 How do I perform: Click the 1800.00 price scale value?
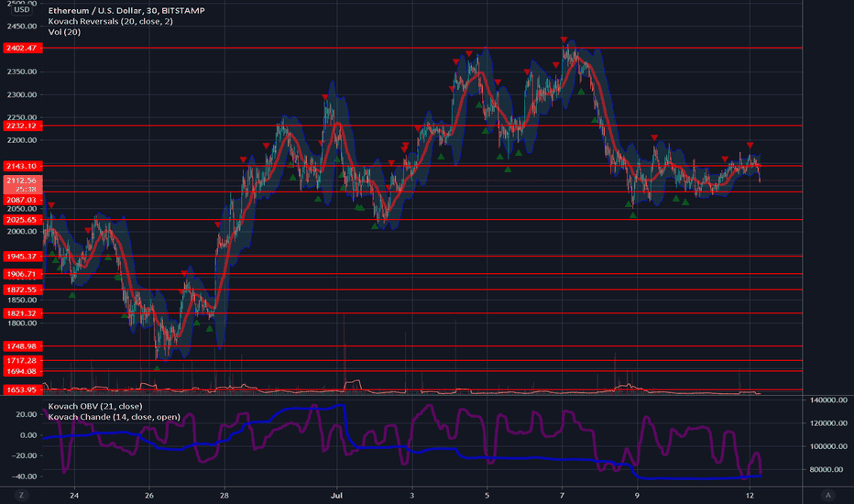[22, 323]
